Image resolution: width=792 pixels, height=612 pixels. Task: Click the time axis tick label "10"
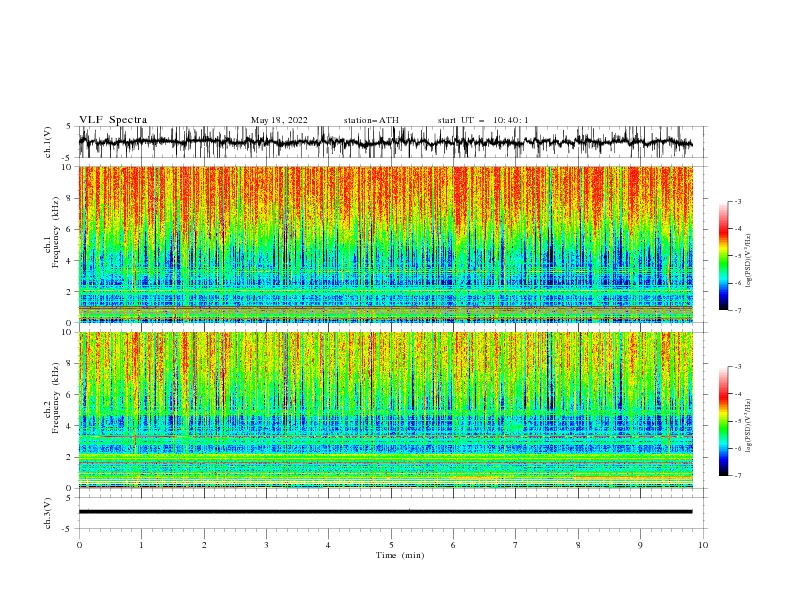click(703, 545)
